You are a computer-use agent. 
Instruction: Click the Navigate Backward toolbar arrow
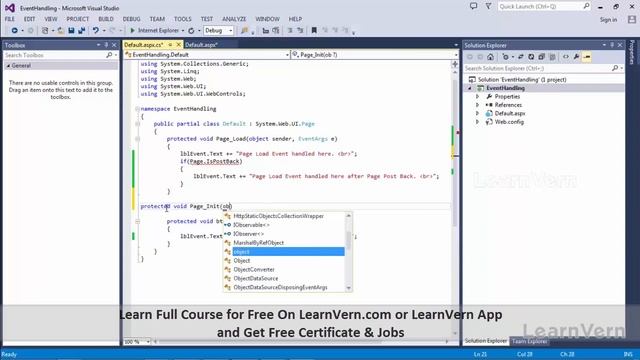(x=14, y=31)
